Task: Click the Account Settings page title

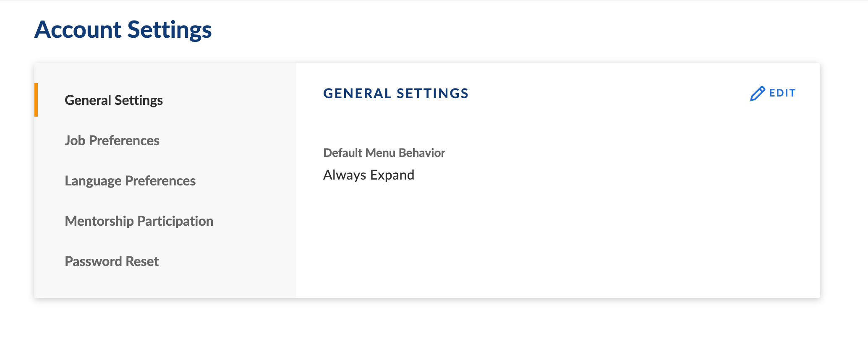Action: [x=123, y=30]
